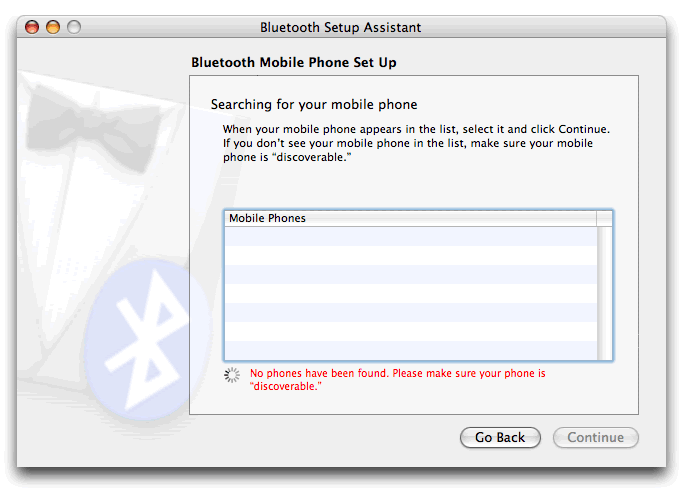Click the Go Back button
688x488 pixels.
(500, 438)
